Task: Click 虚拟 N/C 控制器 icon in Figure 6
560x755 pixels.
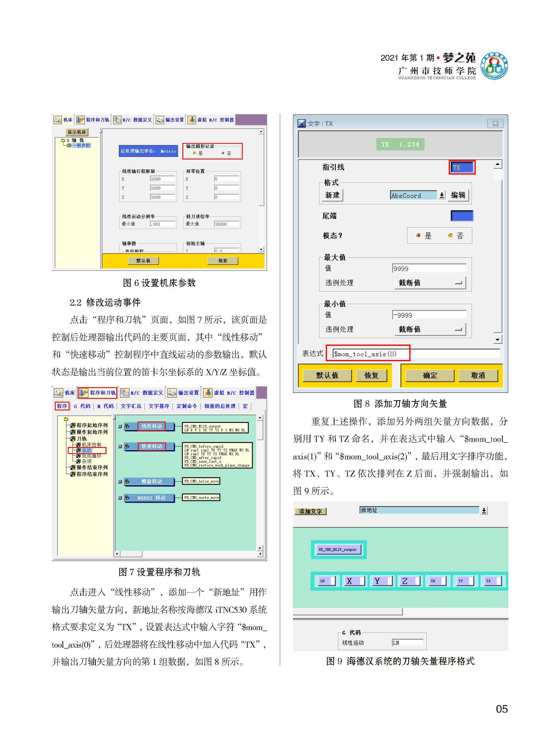Action: click(192, 120)
